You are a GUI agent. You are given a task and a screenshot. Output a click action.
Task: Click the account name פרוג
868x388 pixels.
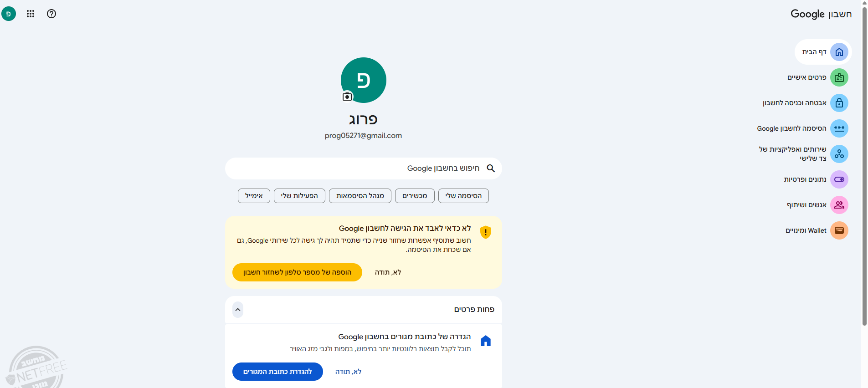pyautogui.click(x=364, y=119)
